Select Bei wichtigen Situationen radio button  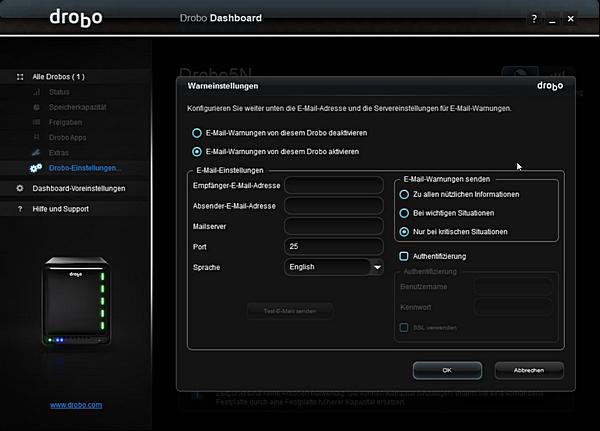click(404, 212)
